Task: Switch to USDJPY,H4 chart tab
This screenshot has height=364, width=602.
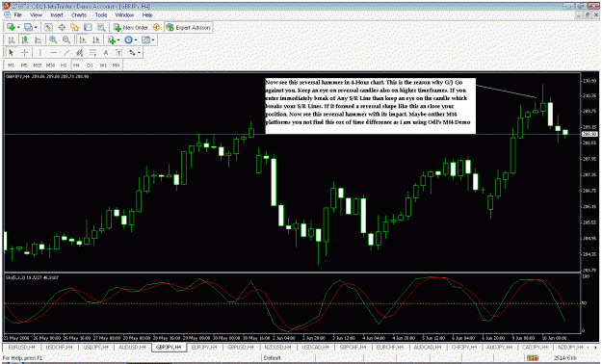Action: 95,347
